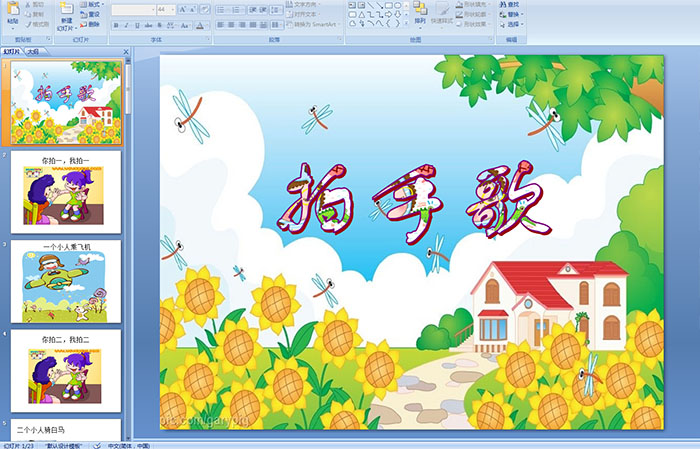
Task: Click the spell check status icon
Action: click(x=97, y=445)
